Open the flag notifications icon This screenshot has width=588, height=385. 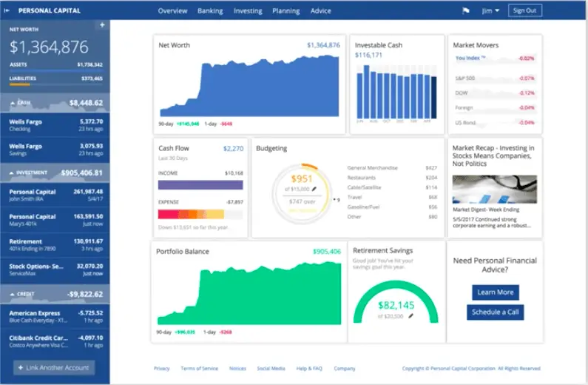point(466,11)
